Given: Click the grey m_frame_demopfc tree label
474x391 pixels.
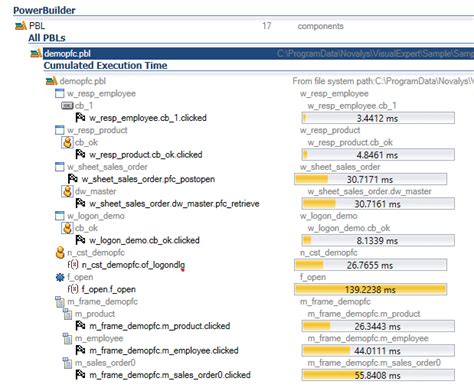Looking at the screenshot, I should click(102, 302).
